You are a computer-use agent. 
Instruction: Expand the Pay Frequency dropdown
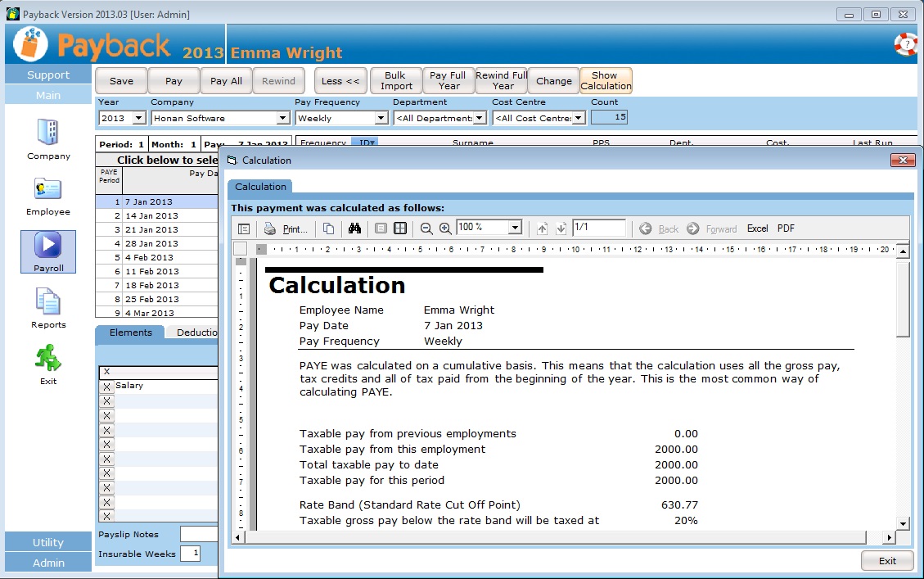click(x=381, y=119)
